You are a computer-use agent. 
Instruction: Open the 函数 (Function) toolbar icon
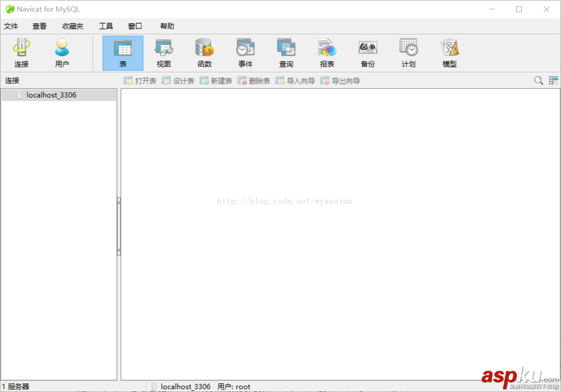pos(204,53)
